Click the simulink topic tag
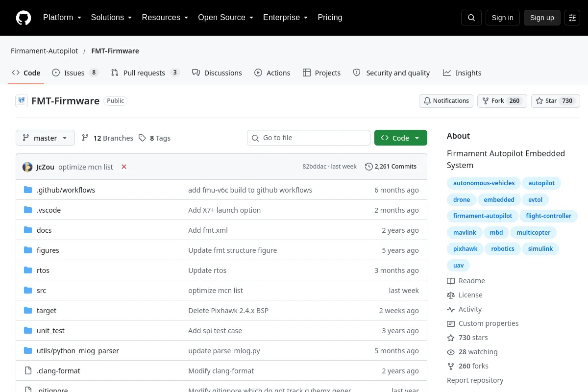 click(x=540, y=249)
